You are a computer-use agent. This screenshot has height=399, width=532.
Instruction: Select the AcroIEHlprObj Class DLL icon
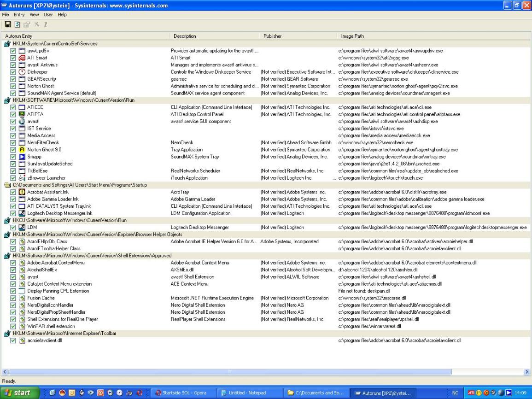point(22,241)
